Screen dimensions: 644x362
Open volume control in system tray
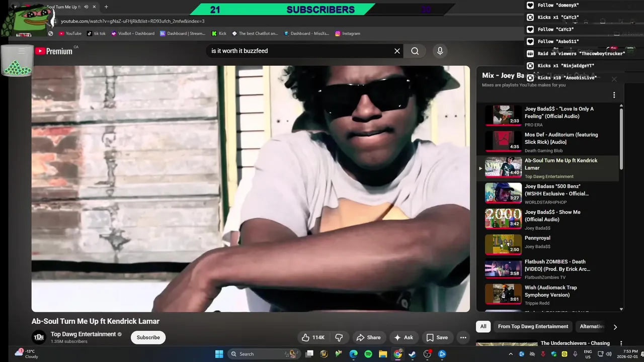[609, 354]
